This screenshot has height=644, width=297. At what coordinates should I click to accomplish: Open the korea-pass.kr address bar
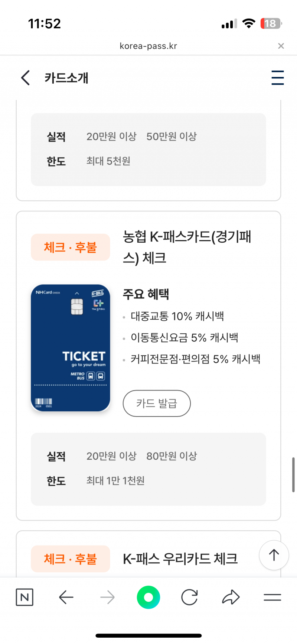(x=148, y=46)
